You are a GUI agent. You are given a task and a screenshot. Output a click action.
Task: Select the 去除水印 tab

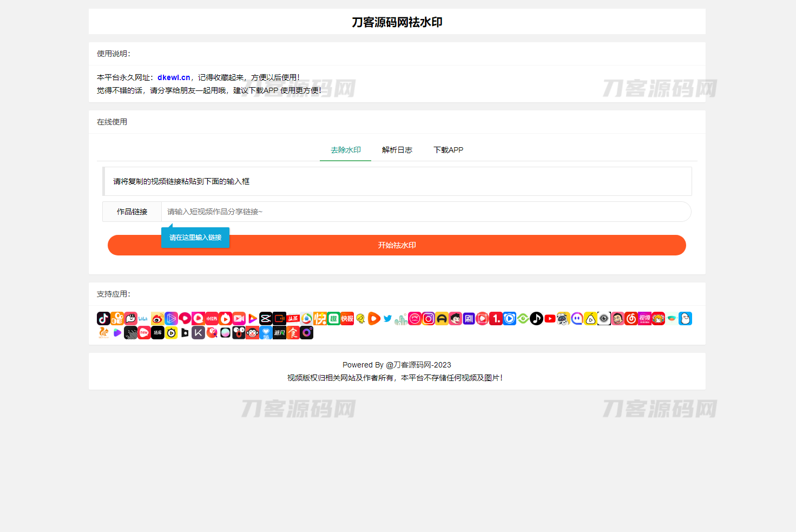[345, 150]
